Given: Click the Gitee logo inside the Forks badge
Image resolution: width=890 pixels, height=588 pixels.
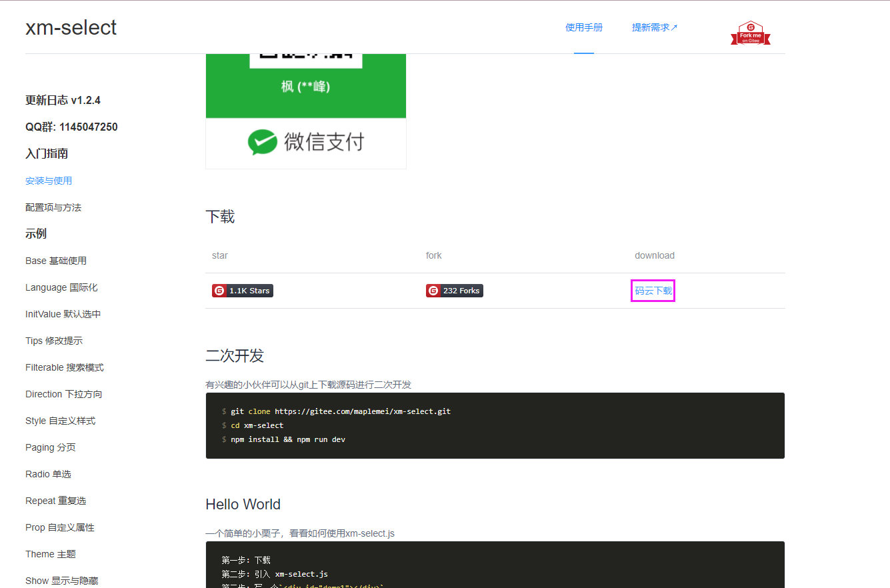Looking at the screenshot, I should click(x=433, y=290).
